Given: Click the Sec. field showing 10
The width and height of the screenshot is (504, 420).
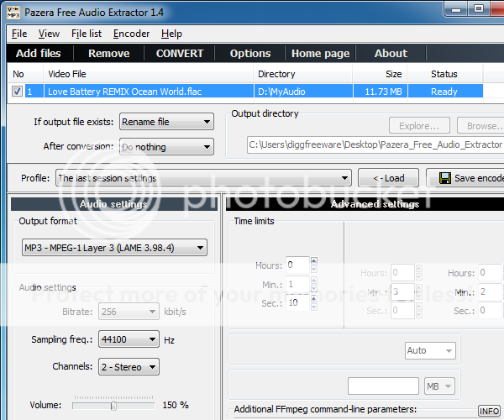Looking at the screenshot, I should point(297,302).
